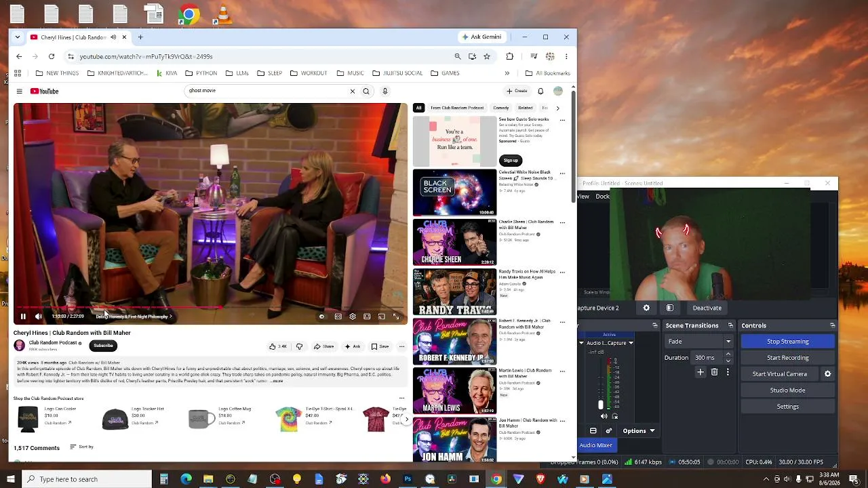The height and width of the screenshot is (488, 868).
Task: Dislike the Cheryl Hines video
Action: pyautogui.click(x=299, y=346)
